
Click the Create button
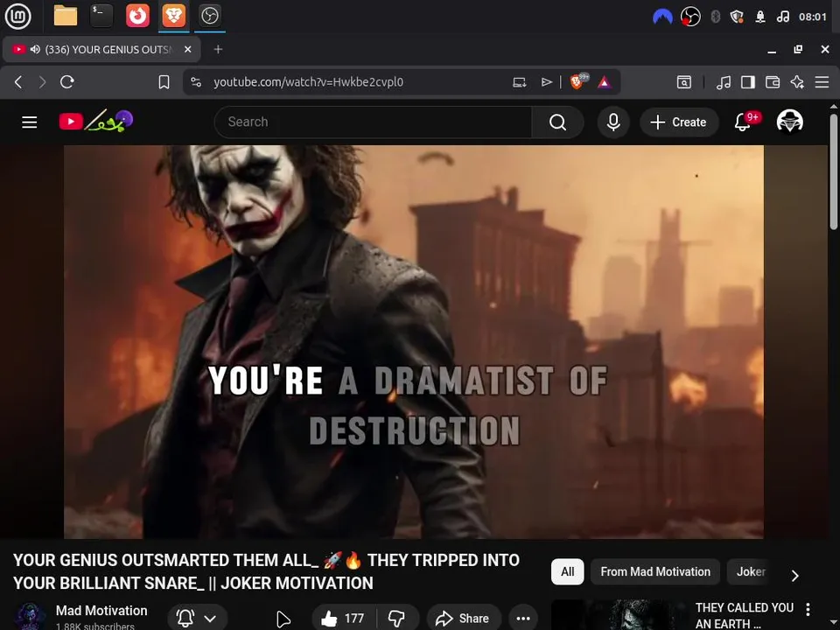[x=679, y=122]
